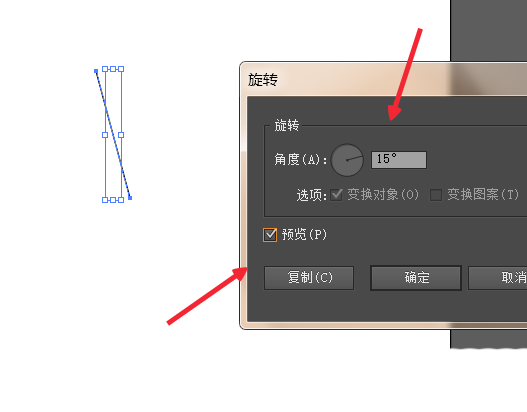
Task: Click the right-middle bounding box handle
Action: [x=121, y=135]
